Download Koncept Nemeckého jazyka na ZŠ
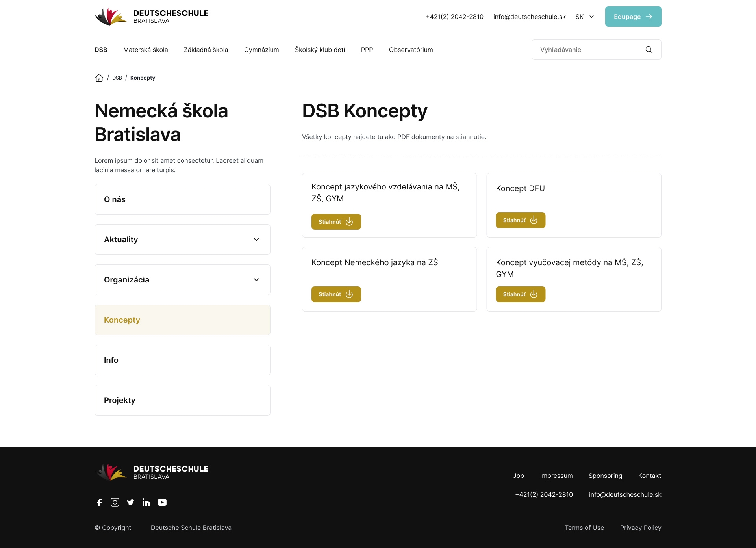The height and width of the screenshot is (548, 756). tap(336, 294)
